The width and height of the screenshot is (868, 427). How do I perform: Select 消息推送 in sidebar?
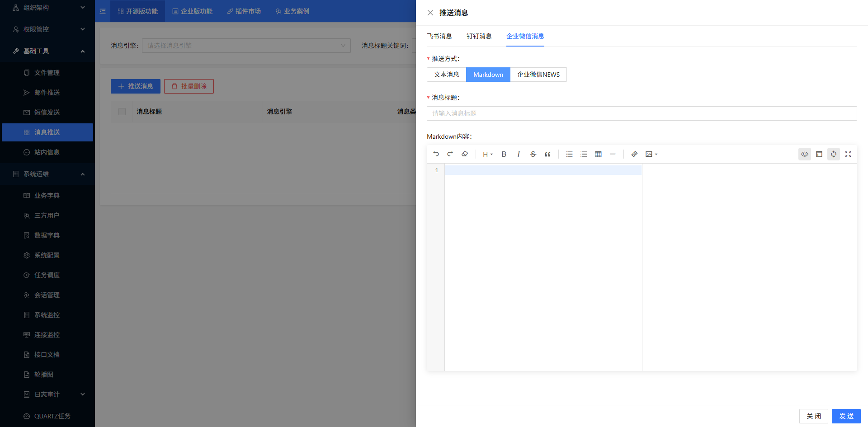[47, 132]
